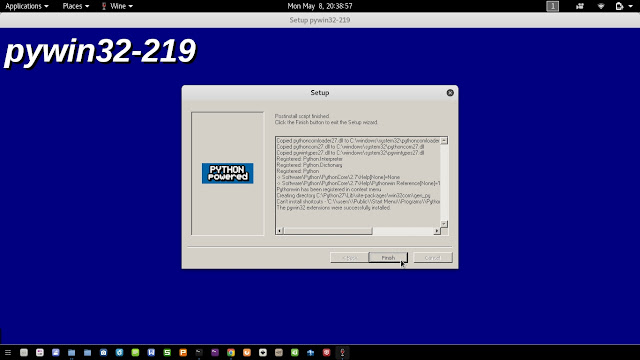The image size is (640, 360).
Task: Click the Python Powered logo
Action: 227,173
